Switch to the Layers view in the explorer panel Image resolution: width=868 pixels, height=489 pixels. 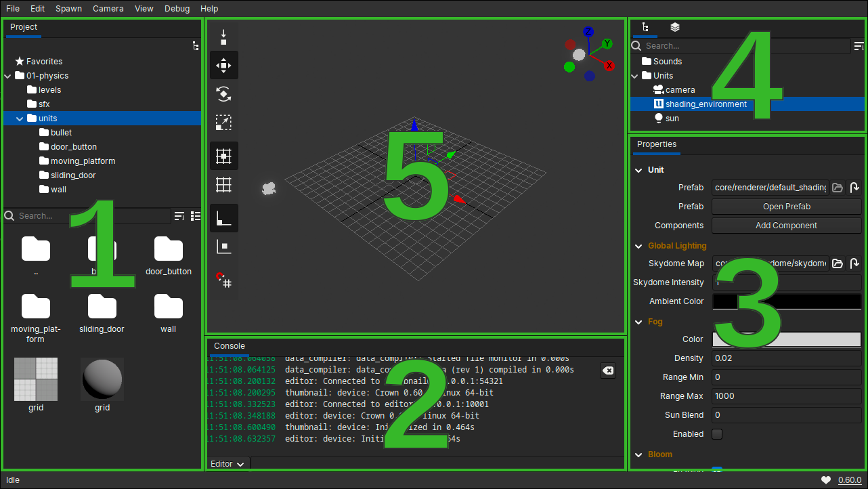tap(674, 27)
